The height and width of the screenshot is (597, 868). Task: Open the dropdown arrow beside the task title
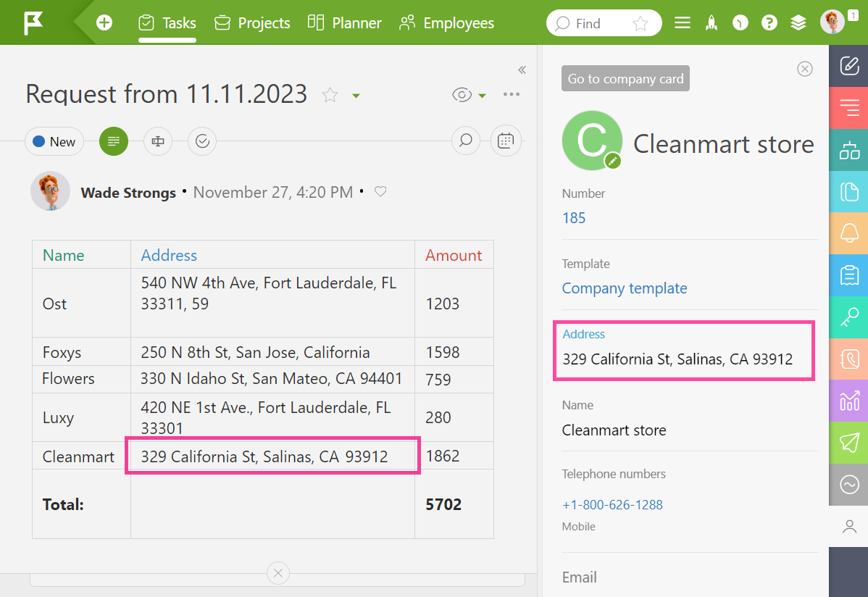click(x=356, y=96)
